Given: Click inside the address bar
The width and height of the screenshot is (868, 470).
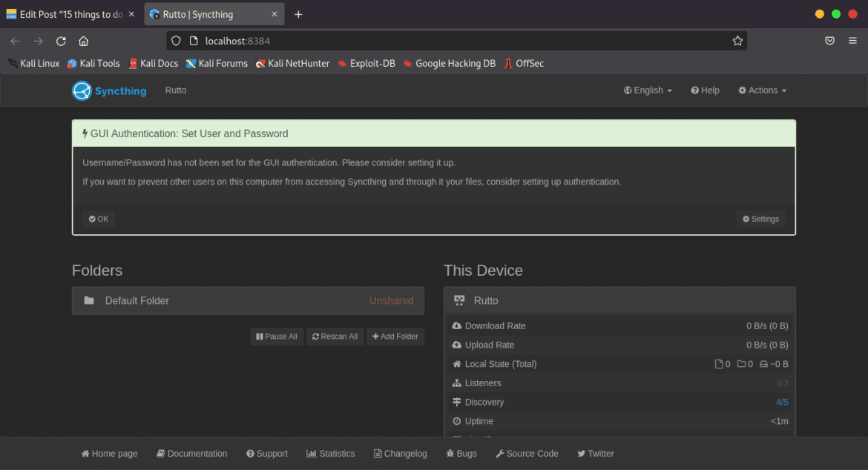Looking at the screenshot, I should [x=371, y=41].
